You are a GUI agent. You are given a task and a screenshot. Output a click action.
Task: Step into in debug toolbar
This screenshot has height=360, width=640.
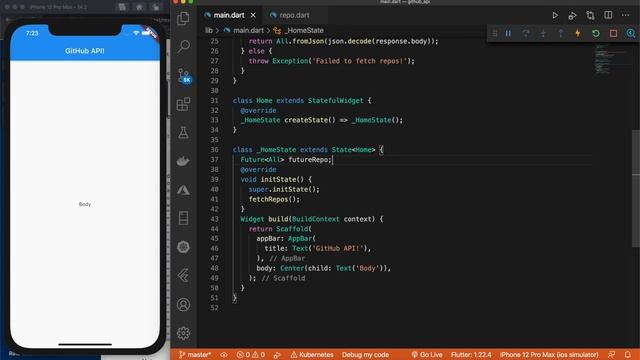(x=543, y=33)
